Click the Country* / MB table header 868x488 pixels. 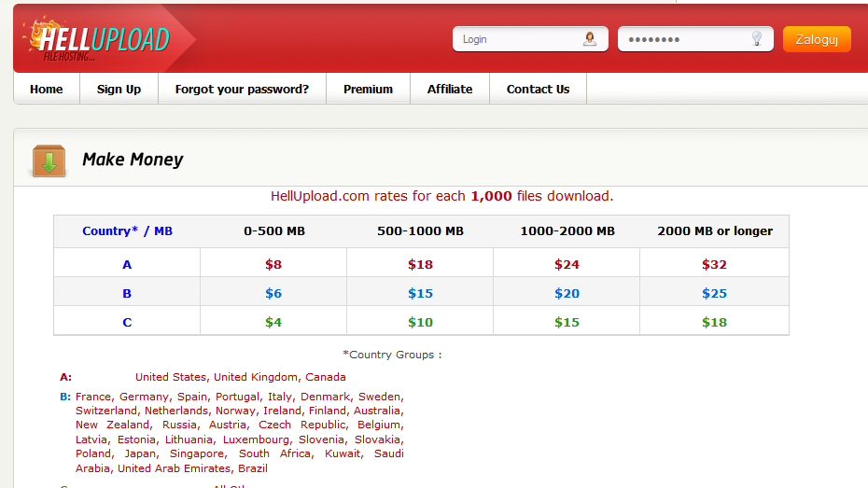127,231
